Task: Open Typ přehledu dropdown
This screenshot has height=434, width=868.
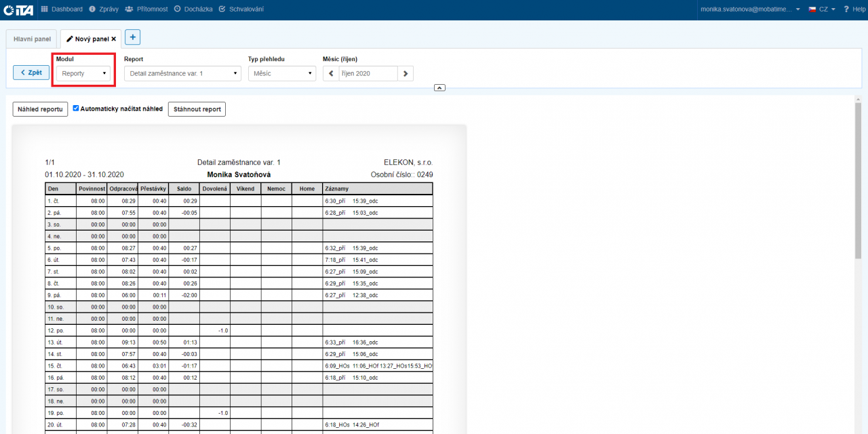Action: 281,73
